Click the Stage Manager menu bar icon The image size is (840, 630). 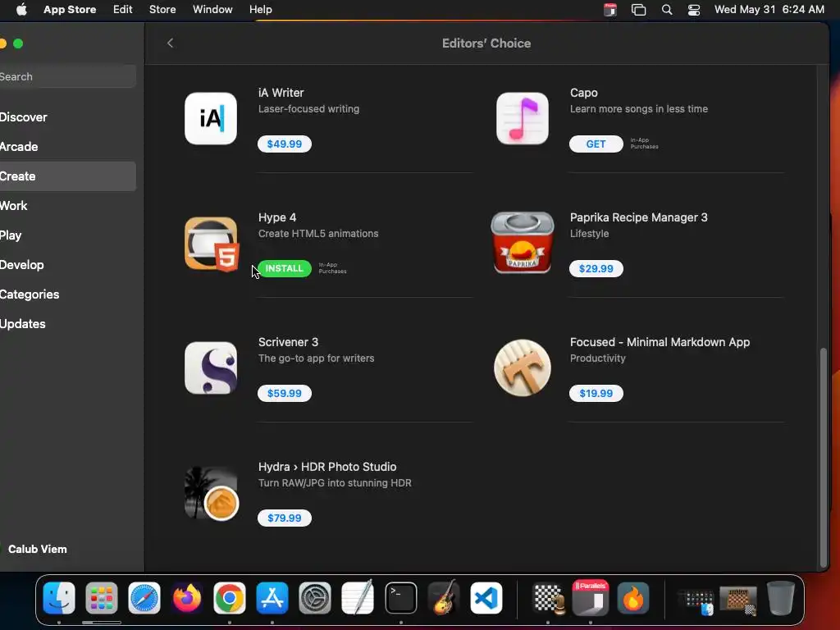638,10
